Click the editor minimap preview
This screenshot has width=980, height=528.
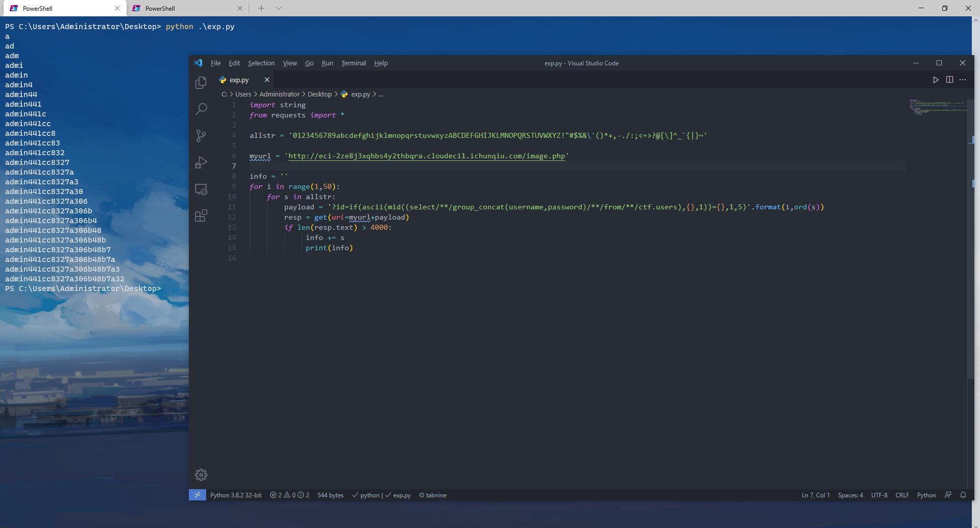[x=938, y=107]
